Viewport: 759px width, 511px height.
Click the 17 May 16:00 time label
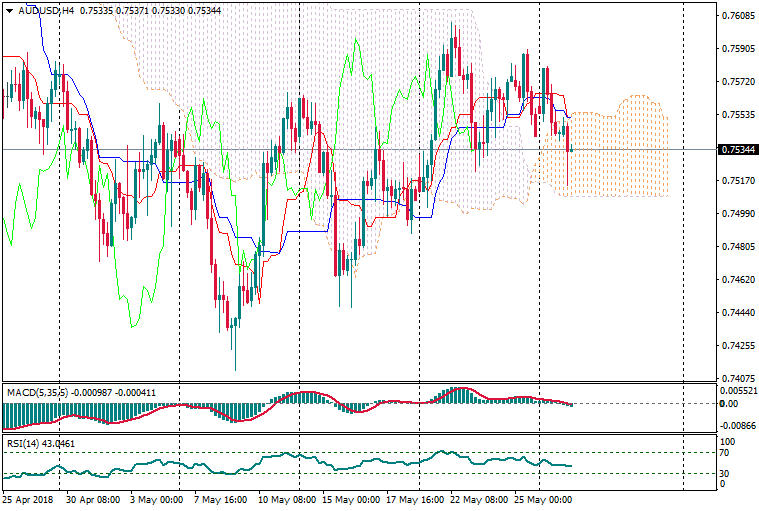pos(415,498)
